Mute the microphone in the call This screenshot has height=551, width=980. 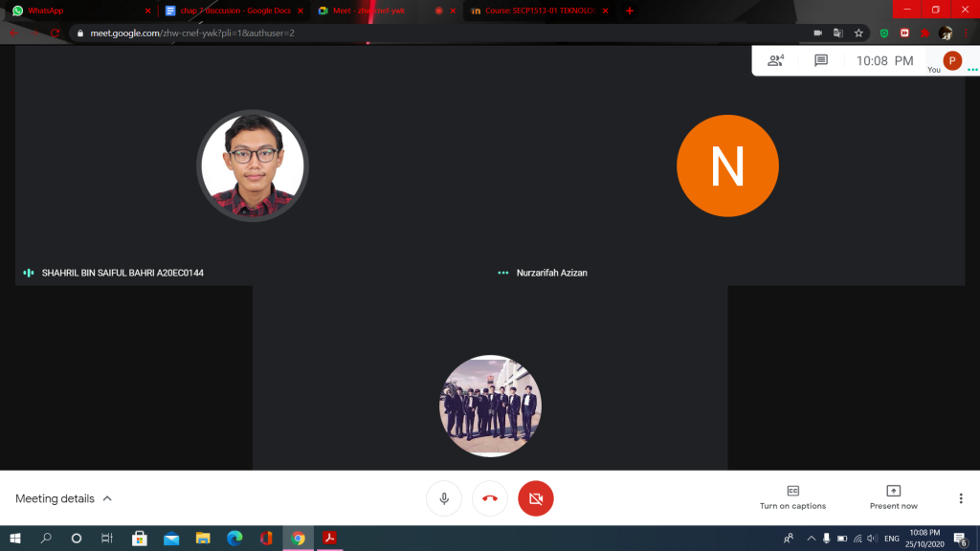tap(444, 498)
